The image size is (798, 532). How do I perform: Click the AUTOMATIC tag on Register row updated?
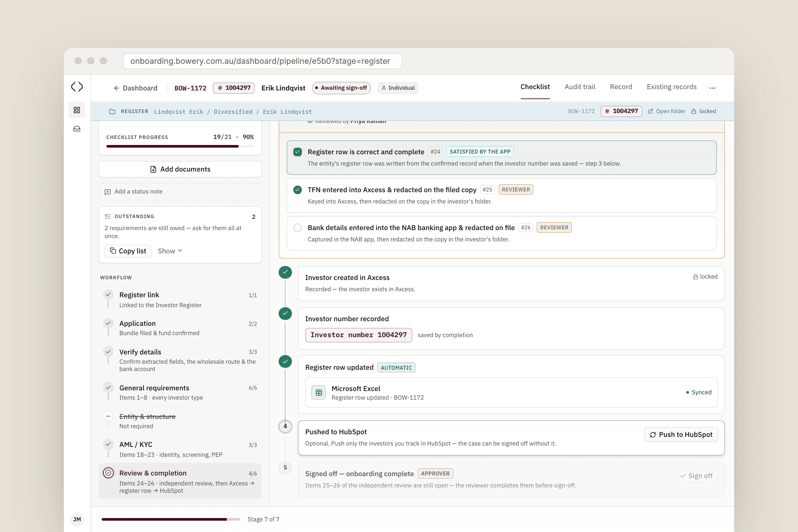(x=396, y=368)
